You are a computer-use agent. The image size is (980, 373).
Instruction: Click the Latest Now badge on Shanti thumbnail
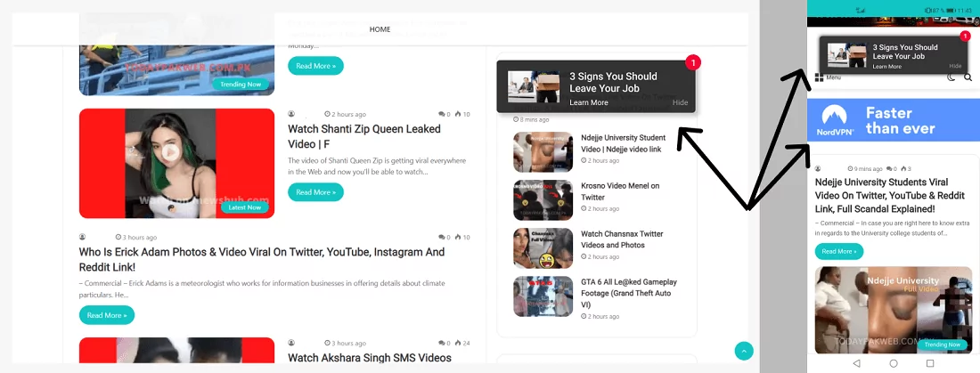244,207
